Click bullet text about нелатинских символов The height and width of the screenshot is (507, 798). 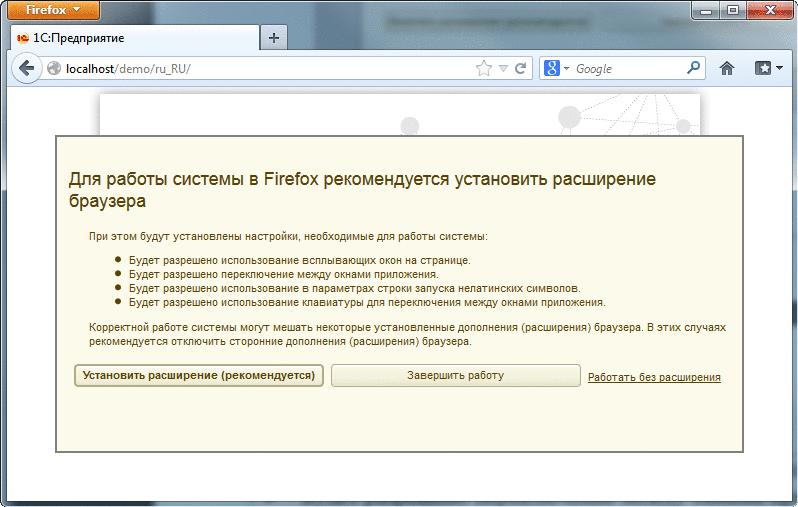click(355, 289)
